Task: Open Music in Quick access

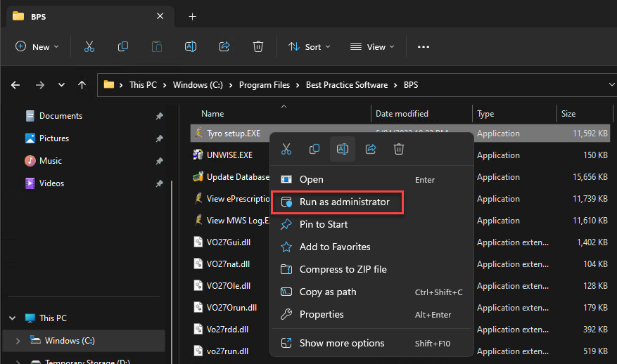Action: [51, 161]
